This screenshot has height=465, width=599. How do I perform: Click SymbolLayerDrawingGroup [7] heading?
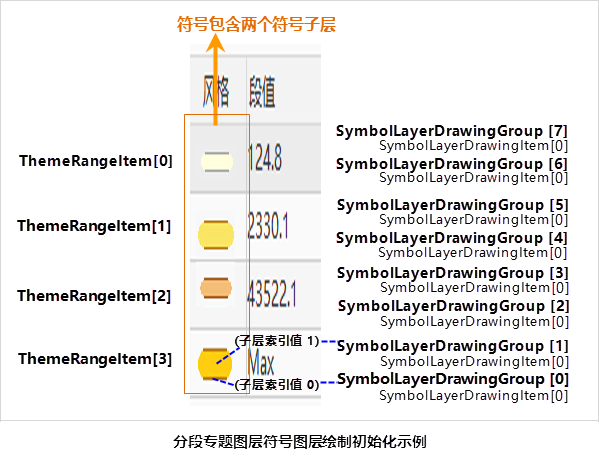(x=452, y=131)
